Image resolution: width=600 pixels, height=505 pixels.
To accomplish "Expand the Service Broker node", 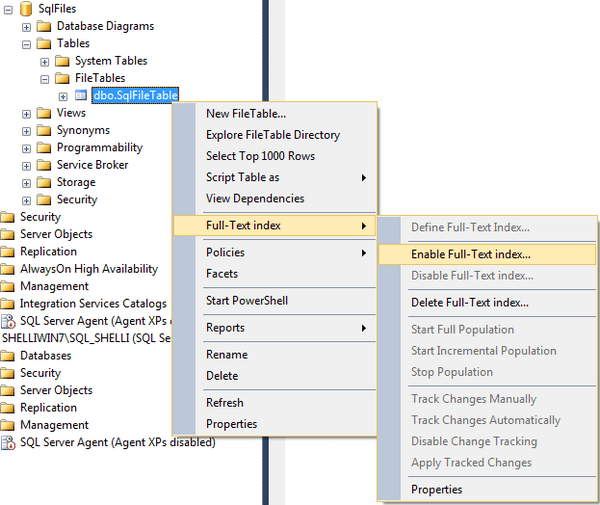I will 26,166.
